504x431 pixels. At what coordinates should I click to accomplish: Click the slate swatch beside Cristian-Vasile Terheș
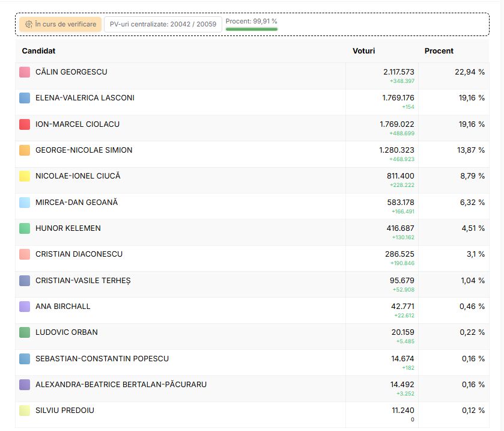coord(25,281)
